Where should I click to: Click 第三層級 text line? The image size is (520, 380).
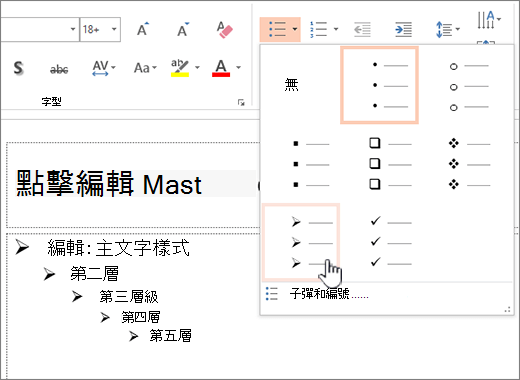(129, 296)
